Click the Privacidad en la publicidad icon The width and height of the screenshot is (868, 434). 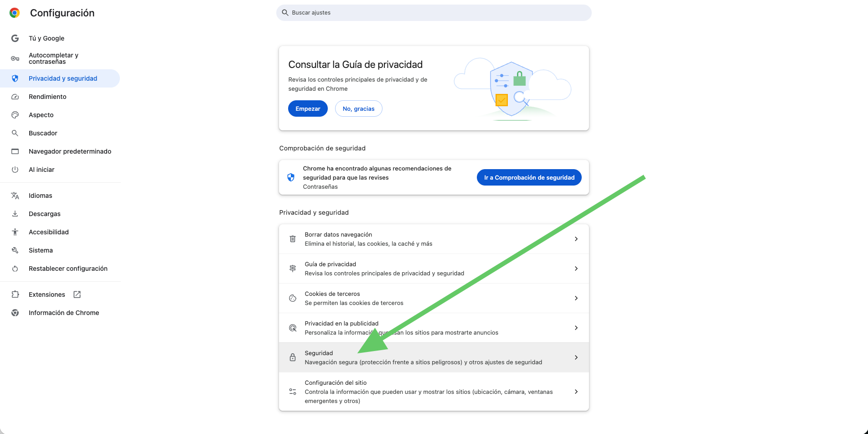coord(293,328)
